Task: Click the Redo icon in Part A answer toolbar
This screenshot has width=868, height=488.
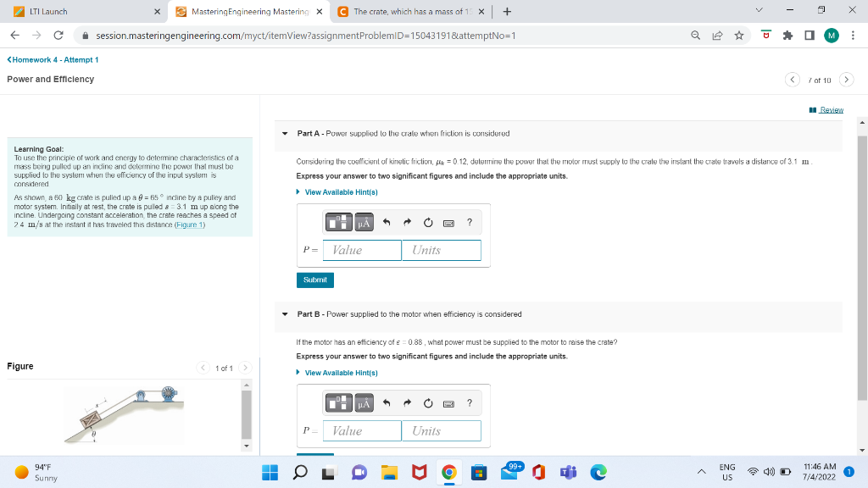Action: (x=407, y=222)
